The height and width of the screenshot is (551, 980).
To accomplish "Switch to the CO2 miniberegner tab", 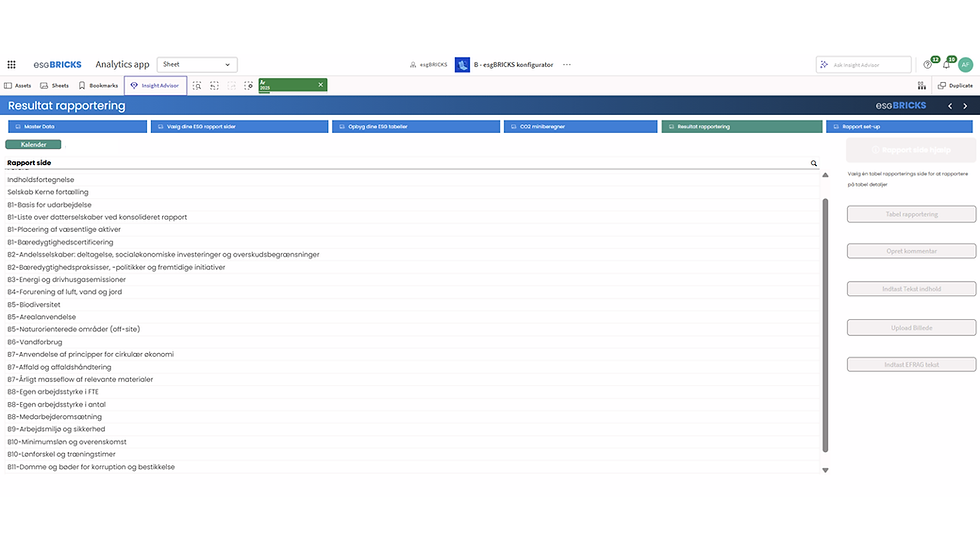I will pos(581,127).
